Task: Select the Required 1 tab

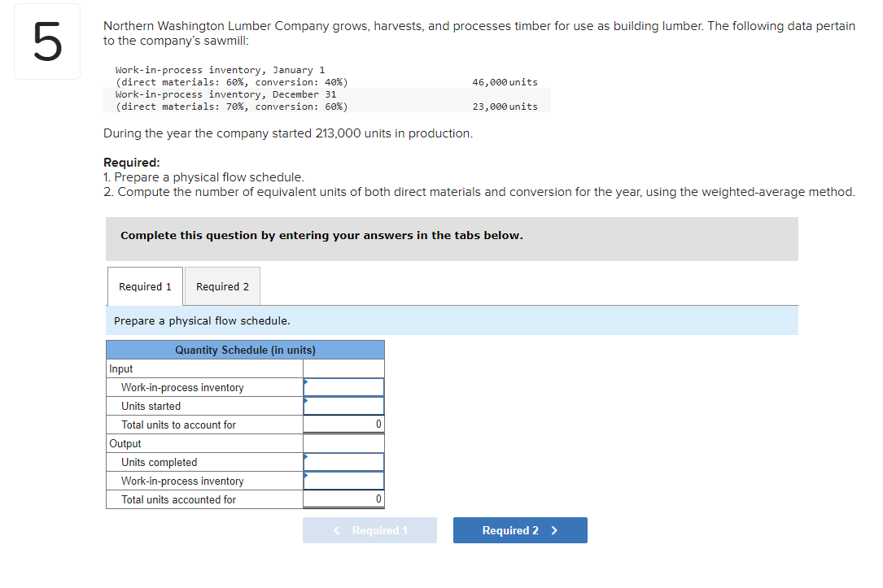Action: click(x=144, y=286)
